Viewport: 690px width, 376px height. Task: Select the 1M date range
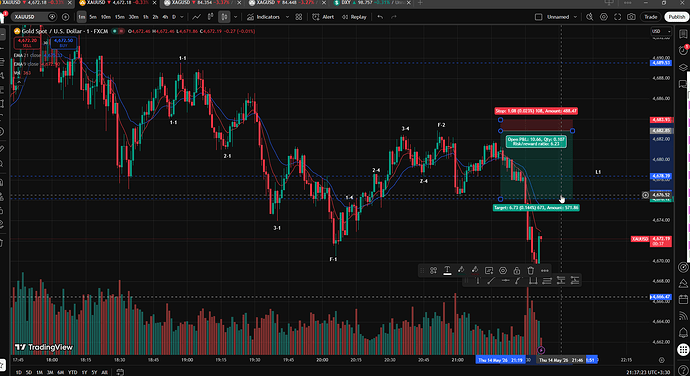click(x=40, y=372)
